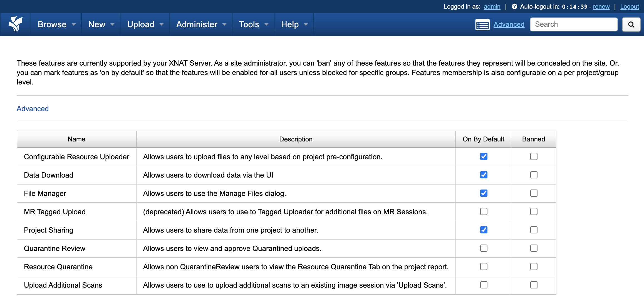Check Banned for Configurable Resource Uploader

[x=534, y=156]
